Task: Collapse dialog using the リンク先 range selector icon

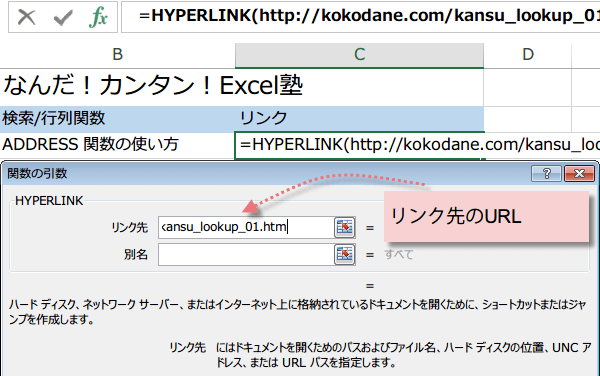Action: (344, 227)
